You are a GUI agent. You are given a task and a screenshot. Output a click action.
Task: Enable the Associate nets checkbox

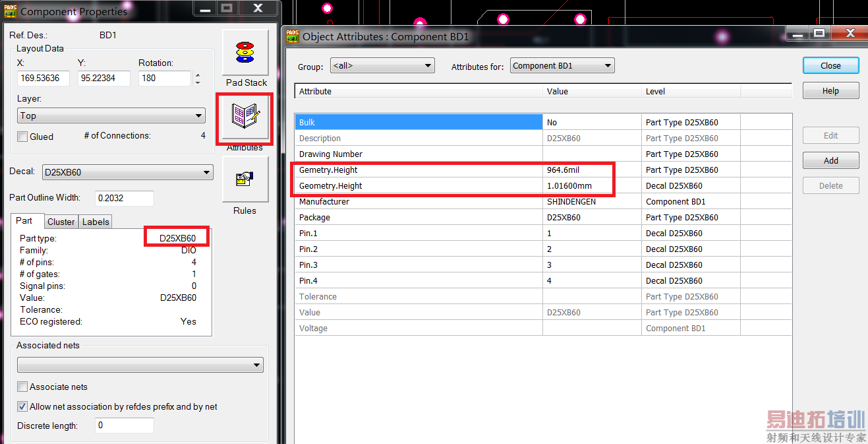[x=22, y=387]
